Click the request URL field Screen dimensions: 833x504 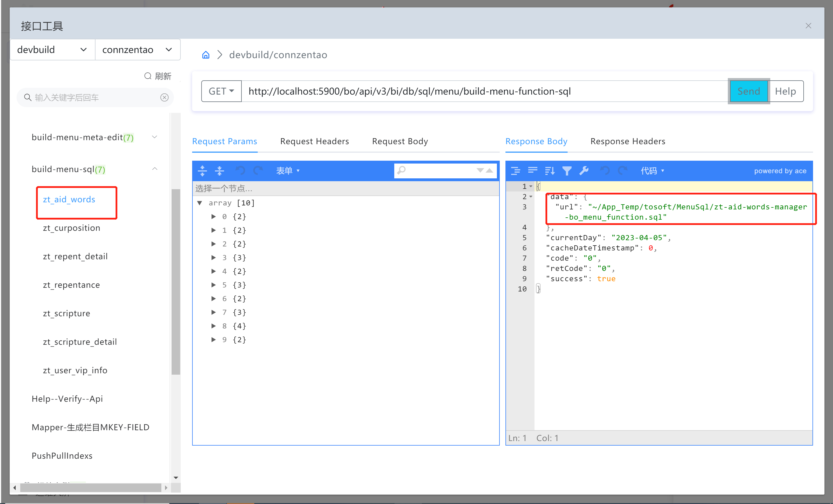[x=485, y=91]
